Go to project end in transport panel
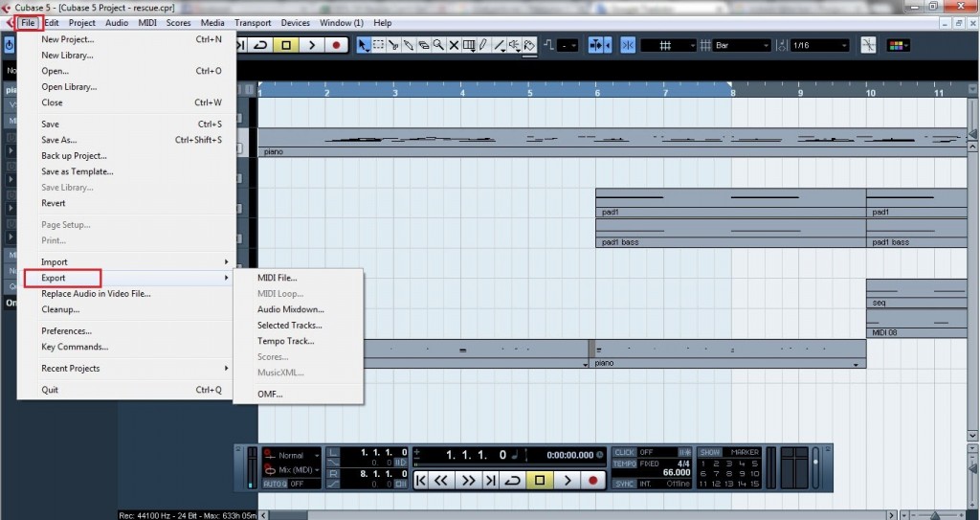The image size is (980, 520). [x=491, y=480]
